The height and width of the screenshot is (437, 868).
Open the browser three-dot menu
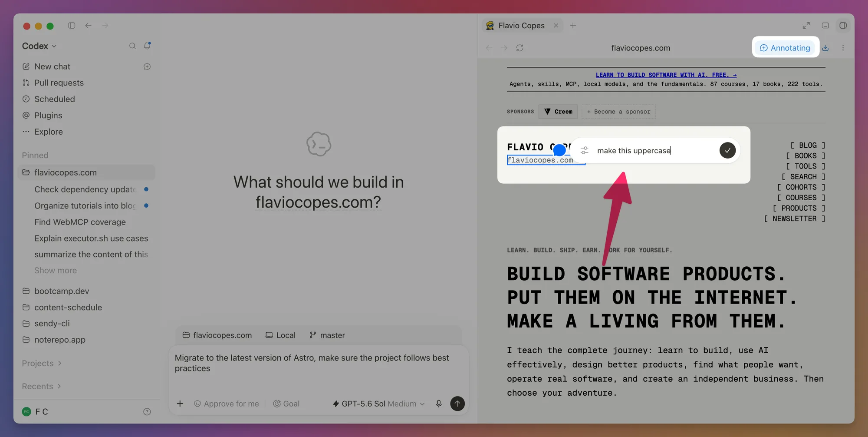coord(843,48)
